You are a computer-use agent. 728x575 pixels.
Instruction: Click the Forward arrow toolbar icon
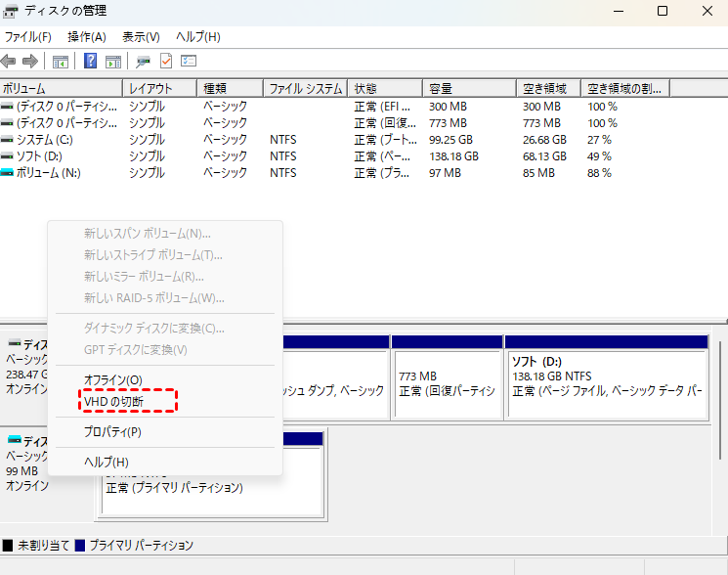[x=30, y=62]
